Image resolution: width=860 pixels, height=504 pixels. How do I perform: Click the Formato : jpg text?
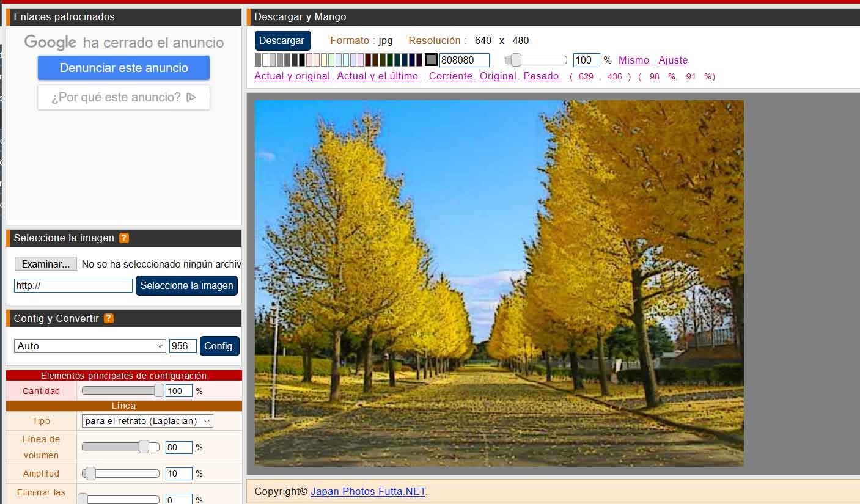361,41
